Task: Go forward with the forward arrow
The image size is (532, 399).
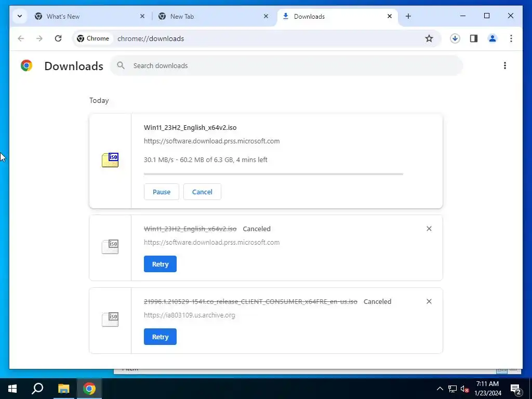Action: coord(39,38)
